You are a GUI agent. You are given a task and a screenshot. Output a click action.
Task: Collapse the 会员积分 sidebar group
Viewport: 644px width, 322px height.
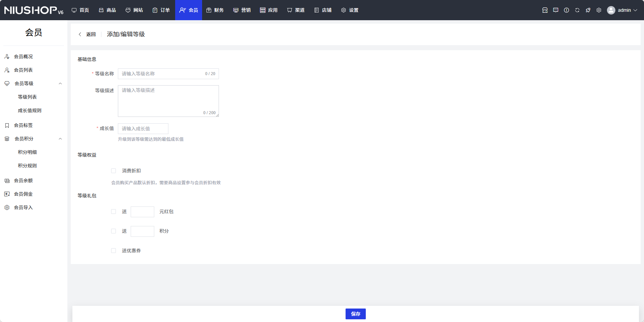[60, 139]
